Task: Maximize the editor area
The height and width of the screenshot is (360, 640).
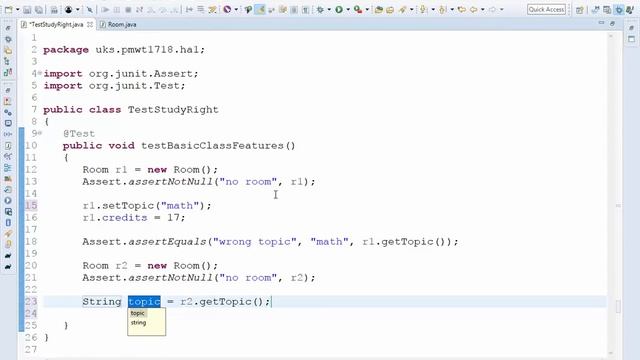Action: click(x=612, y=23)
